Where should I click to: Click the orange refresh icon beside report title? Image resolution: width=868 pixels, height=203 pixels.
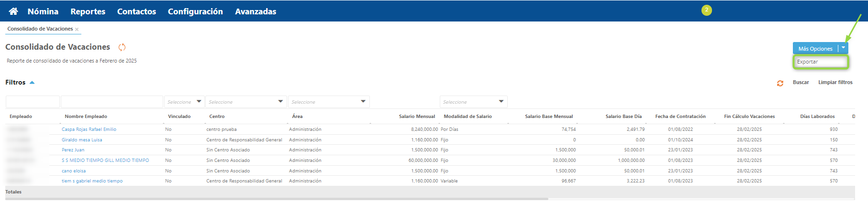pos(122,47)
